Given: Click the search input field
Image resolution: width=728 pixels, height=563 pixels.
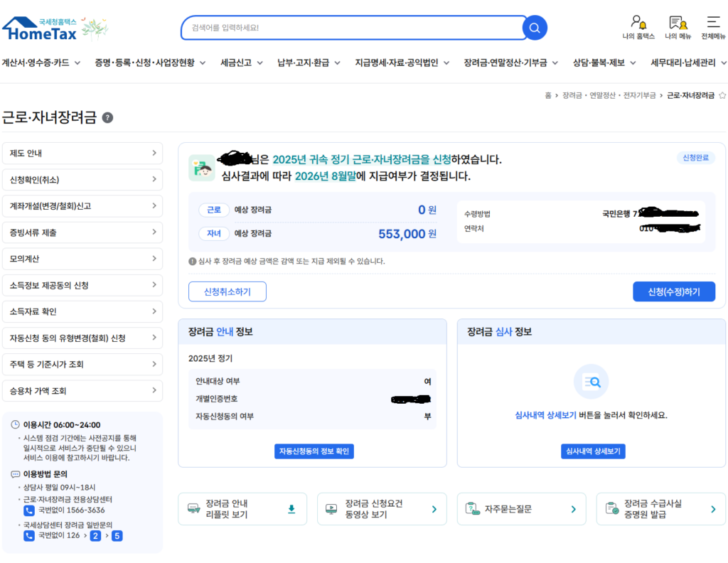Looking at the screenshot, I should coord(353,28).
